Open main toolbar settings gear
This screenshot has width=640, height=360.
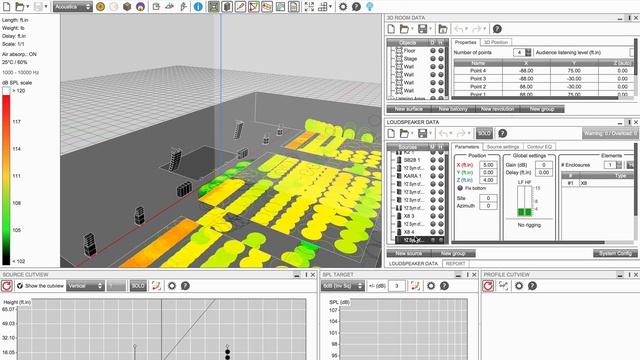[343, 7]
